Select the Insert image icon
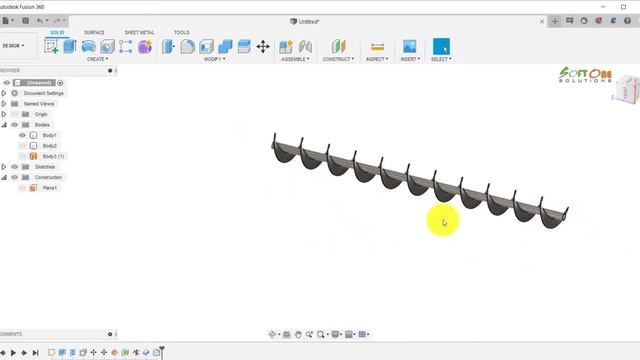640x360 pixels. 409,46
